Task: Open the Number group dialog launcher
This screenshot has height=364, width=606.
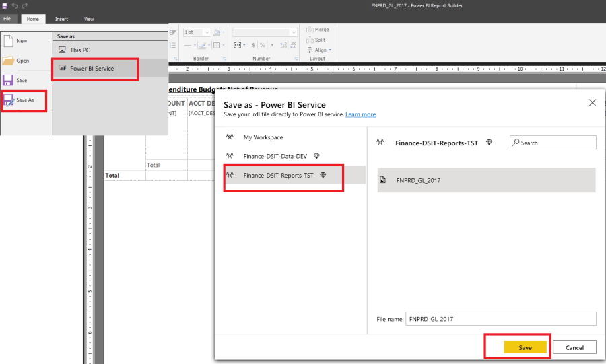Action: [296, 59]
